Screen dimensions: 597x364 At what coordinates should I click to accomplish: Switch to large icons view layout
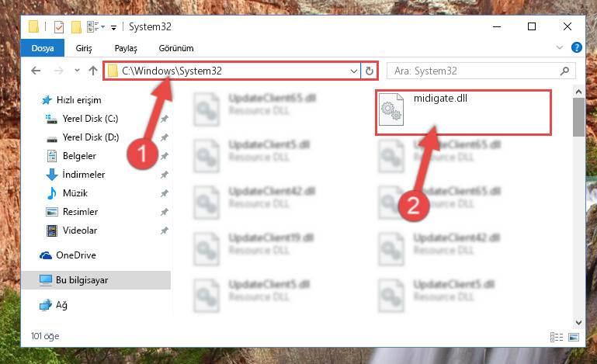pyautogui.click(x=574, y=337)
